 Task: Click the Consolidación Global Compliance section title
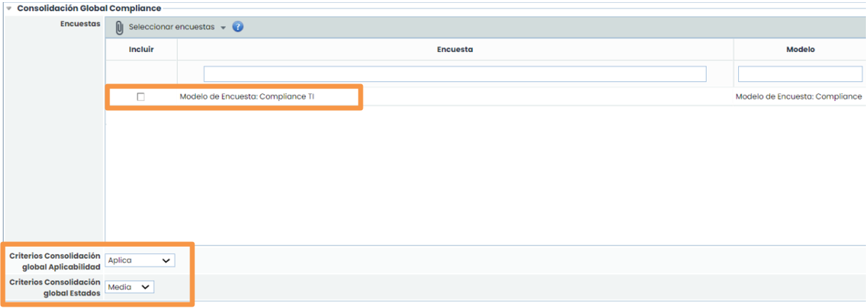pos(89,8)
